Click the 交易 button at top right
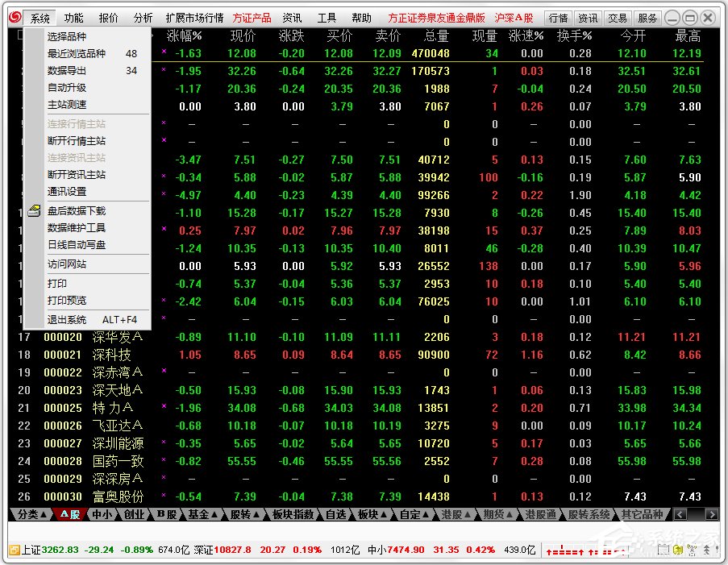 [618, 18]
